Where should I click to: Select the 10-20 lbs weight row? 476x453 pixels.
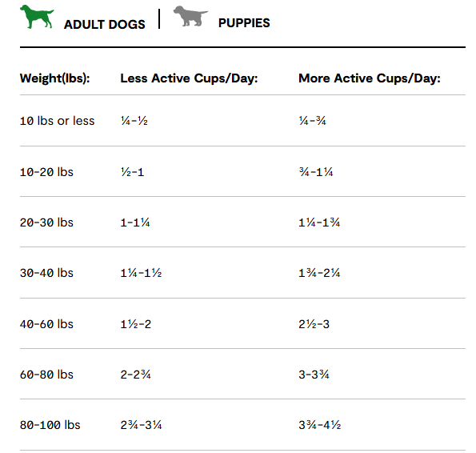242,171
